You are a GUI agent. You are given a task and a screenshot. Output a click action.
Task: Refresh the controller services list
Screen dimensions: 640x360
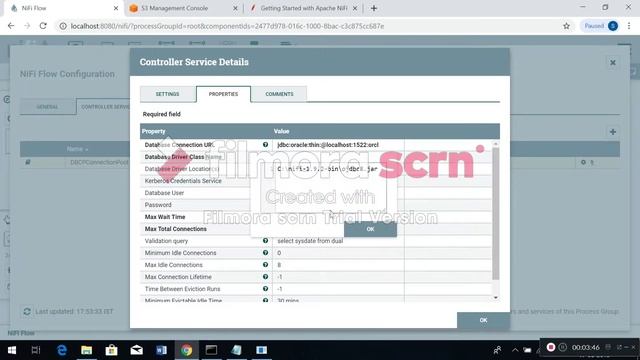[x=27, y=311]
